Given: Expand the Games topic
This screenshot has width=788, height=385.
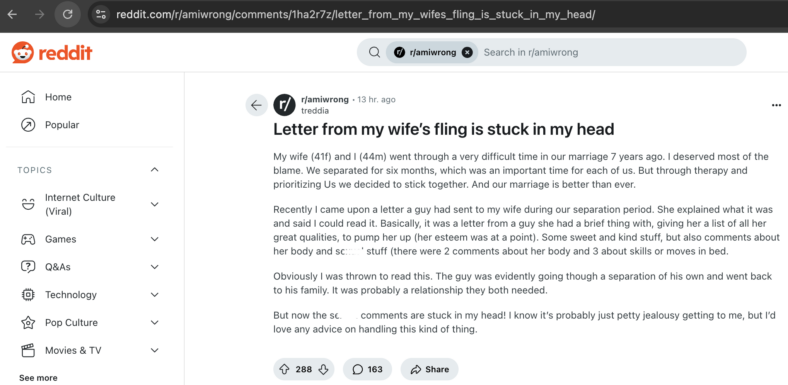Looking at the screenshot, I should tap(155, 239).
